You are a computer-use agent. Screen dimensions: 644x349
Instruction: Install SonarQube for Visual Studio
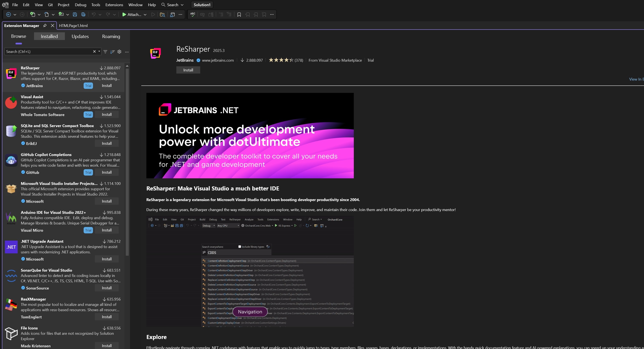coord(107,288)
